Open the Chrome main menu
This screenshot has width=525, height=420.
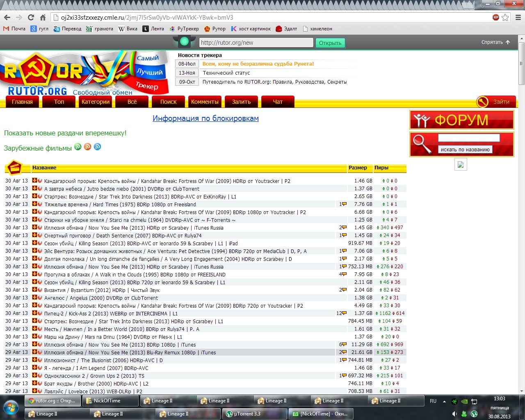(518, 18)
